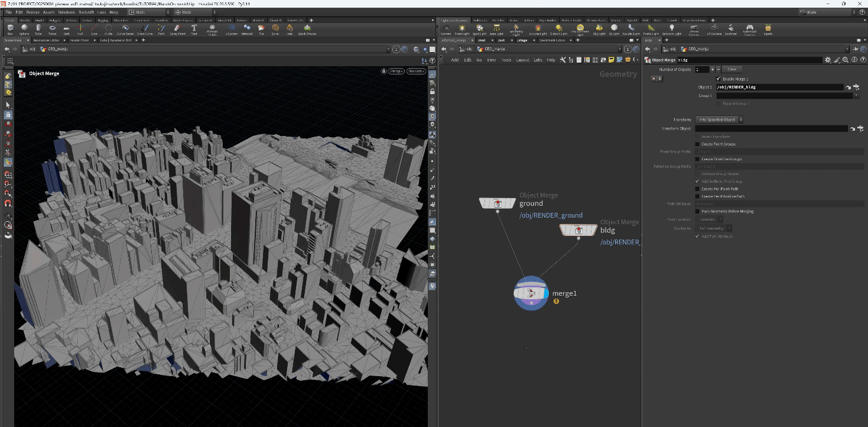Image resolution: width=868 pixels, height=427 pixels.
Task: Disable the Enable Merge 1 checkbox
Action: [719, 79]
